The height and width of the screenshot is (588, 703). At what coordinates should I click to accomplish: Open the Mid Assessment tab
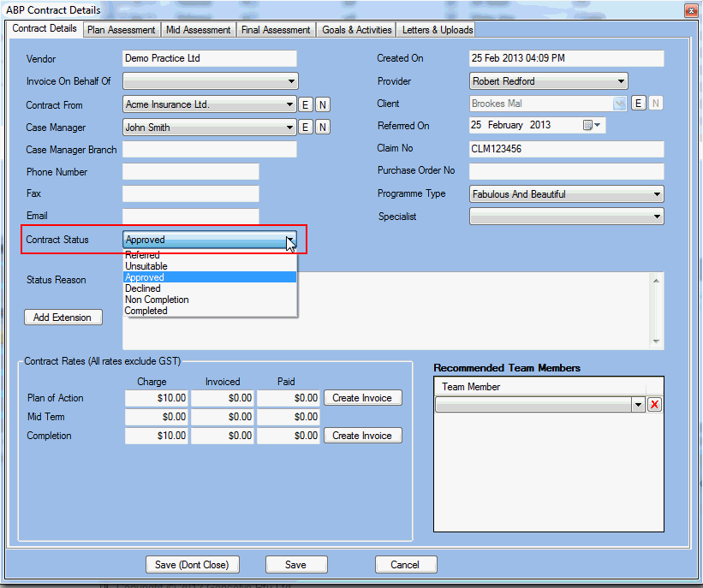[x=198, y=30]
